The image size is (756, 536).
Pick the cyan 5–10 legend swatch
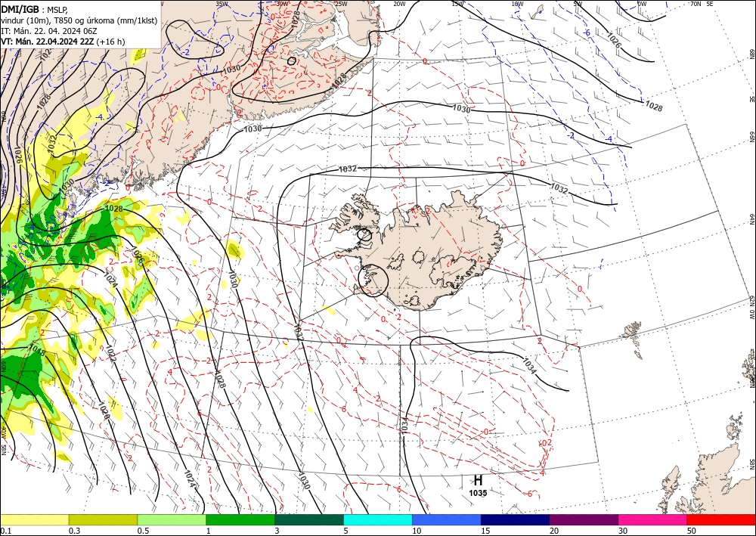[x=378, y=519]
